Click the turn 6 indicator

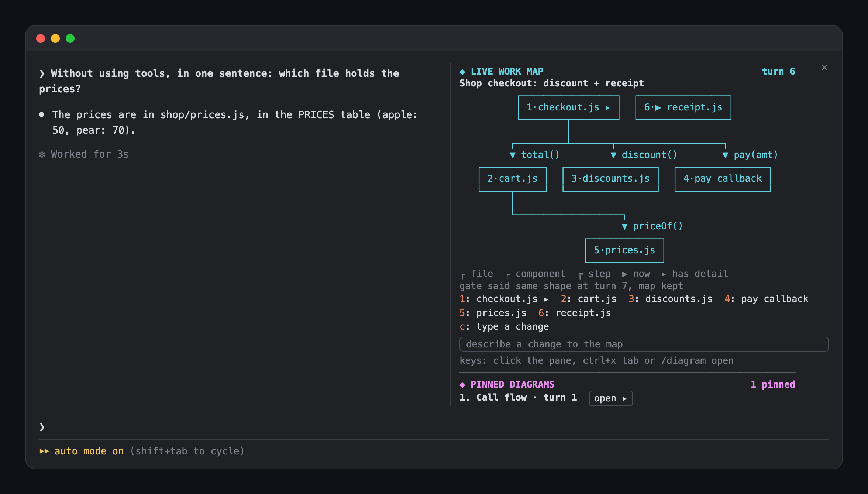779,71
